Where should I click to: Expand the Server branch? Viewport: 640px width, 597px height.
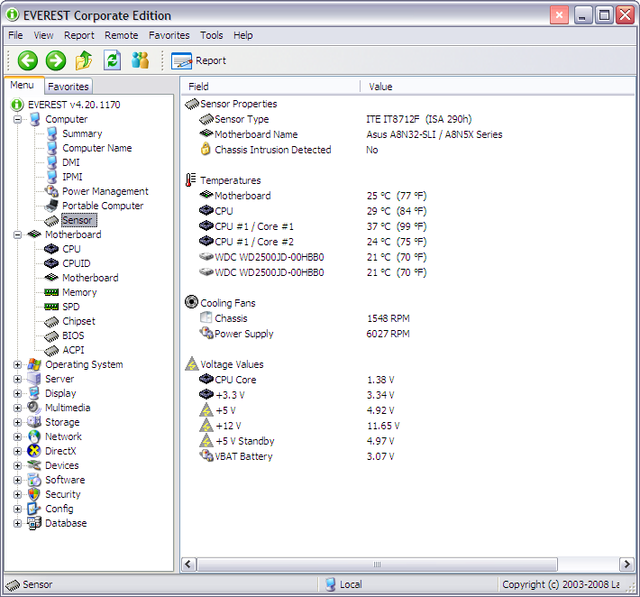17,379
